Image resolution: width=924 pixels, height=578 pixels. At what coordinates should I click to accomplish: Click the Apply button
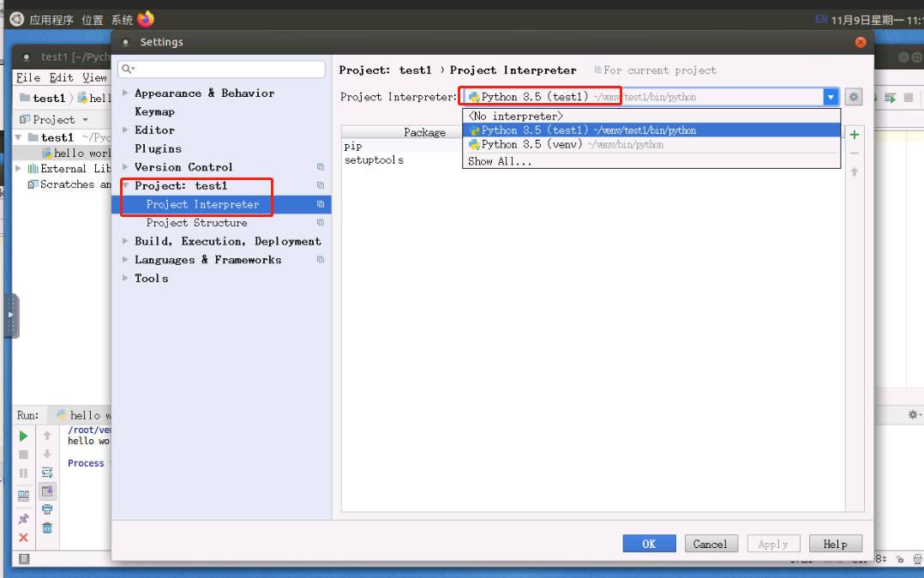pyautogui.click(x=773, y=544)
